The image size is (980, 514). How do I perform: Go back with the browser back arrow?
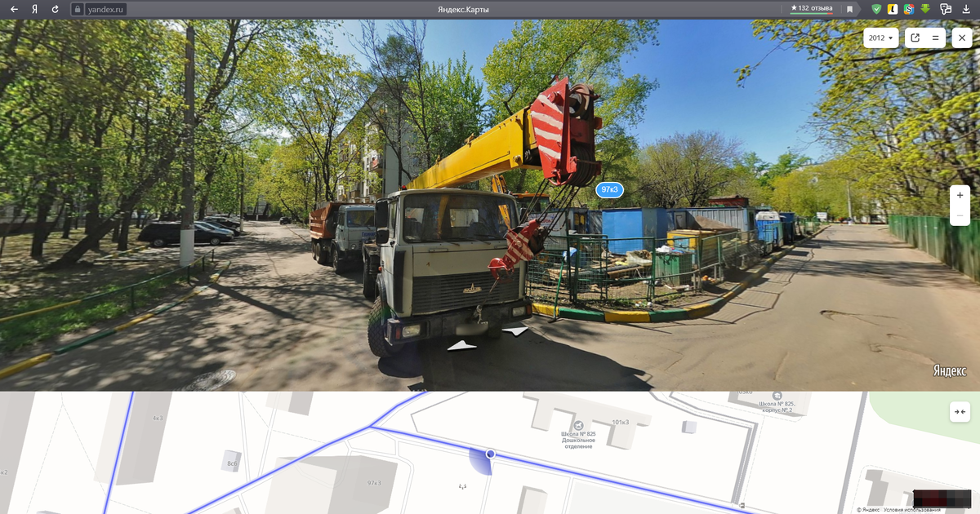click(14, 9)
